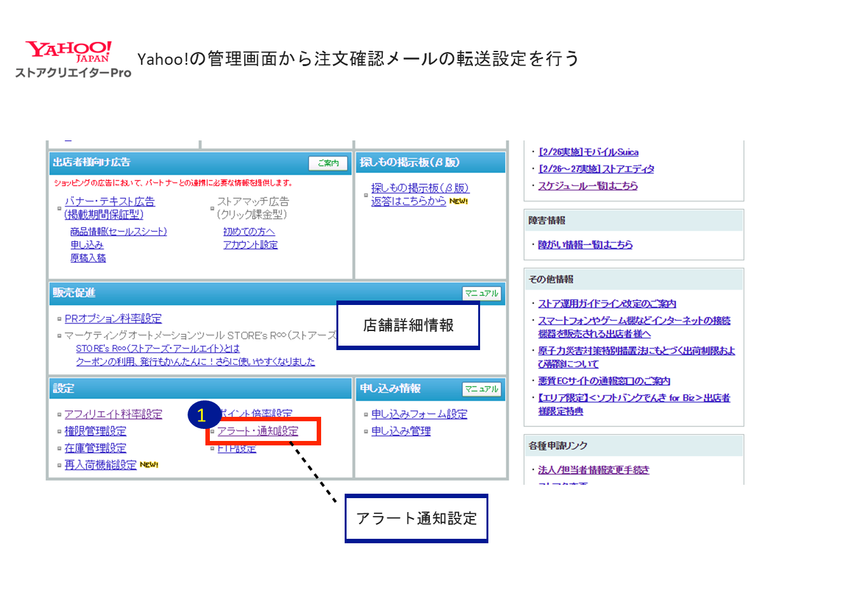This screenshot has width=868, height=589.
Task: Click the 各種申請リンク section header
Action: tap(558, 446)
